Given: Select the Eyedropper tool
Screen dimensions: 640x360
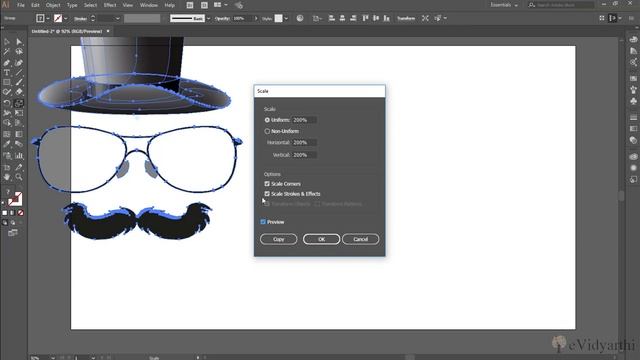Looking at the screenshot, I should pos(7,144).
